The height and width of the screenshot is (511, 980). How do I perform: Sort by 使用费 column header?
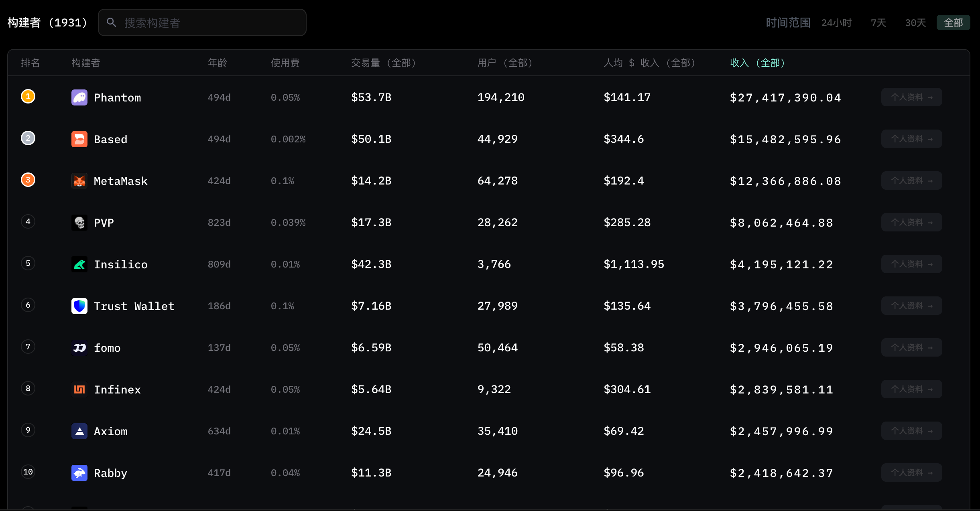(x=285, y=63)
